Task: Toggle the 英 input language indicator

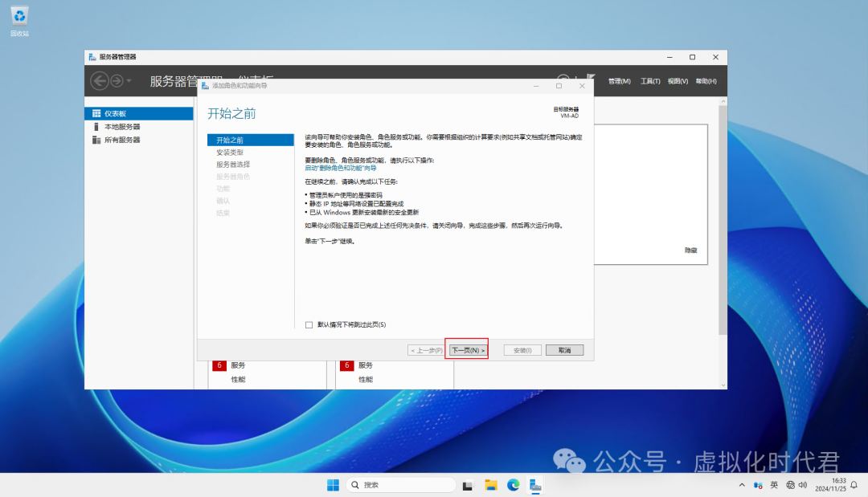Action: [x=774, y=485]
